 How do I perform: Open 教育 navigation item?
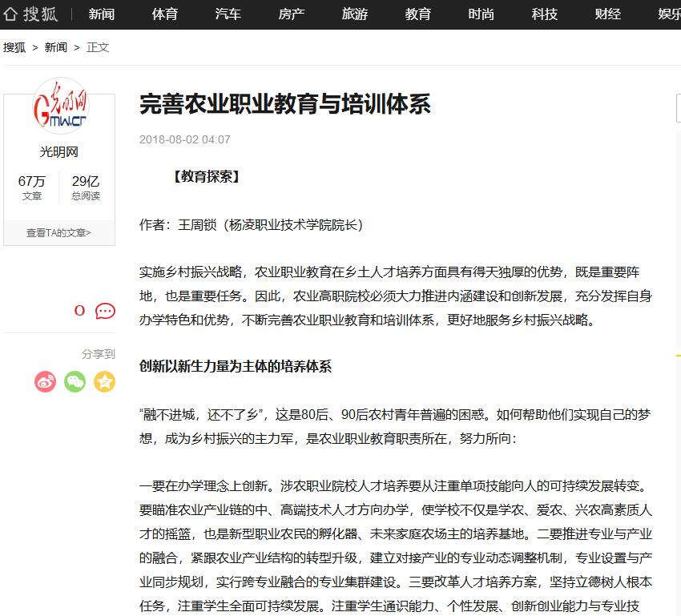click(x=418, y=14)
